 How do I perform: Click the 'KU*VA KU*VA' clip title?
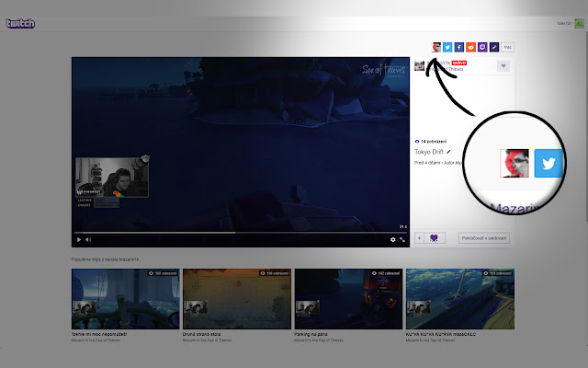(441, 334)
